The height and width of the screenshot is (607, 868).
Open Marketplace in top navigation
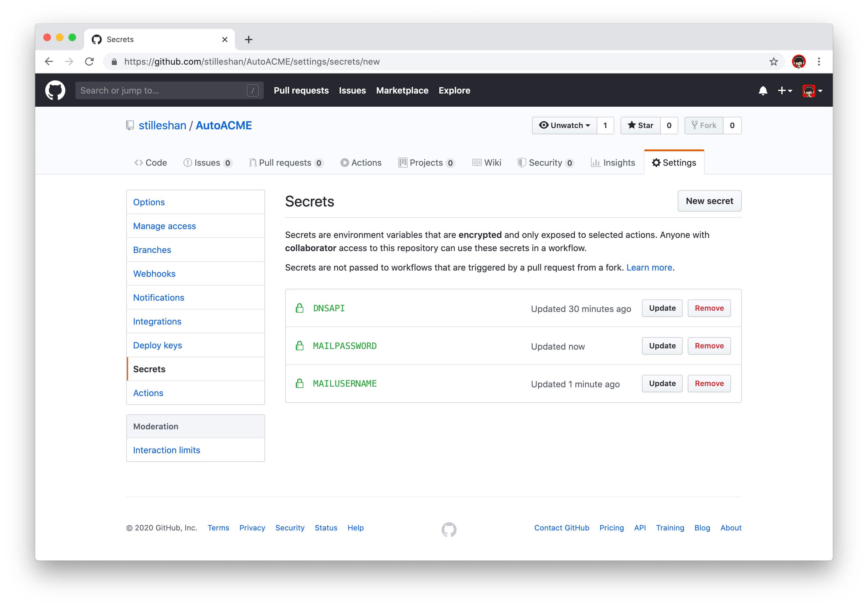pyautogui.click(x=402, y=91)
